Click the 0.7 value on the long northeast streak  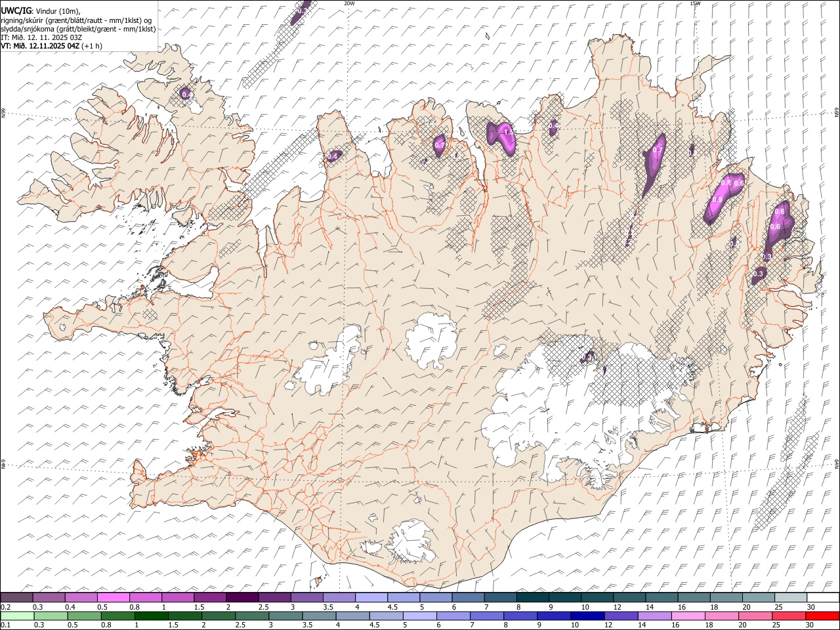657,151
